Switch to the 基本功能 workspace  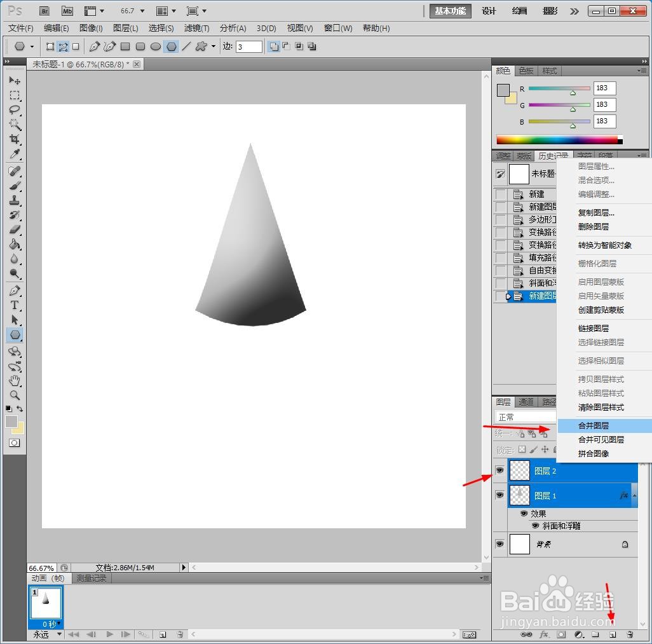[451, 11]
